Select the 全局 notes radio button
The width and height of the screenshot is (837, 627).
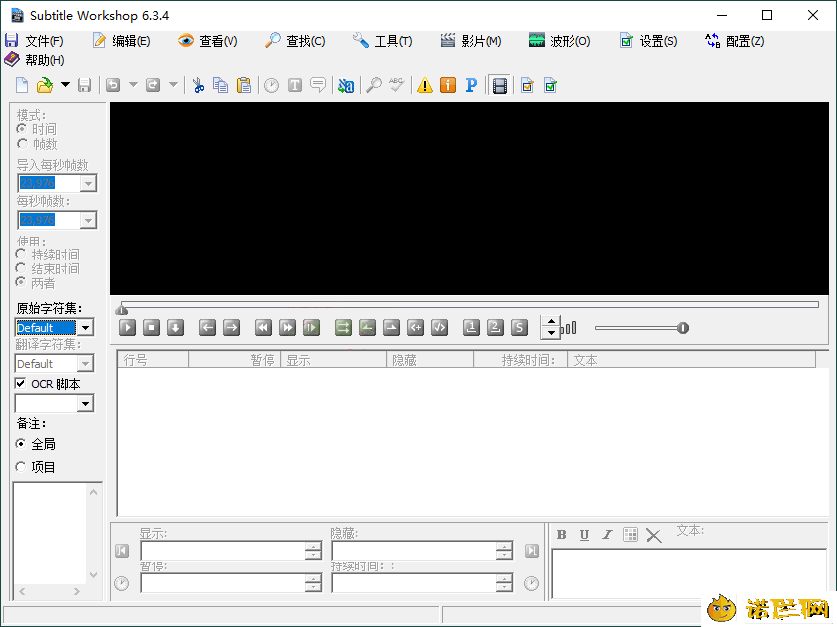point(21,444)
